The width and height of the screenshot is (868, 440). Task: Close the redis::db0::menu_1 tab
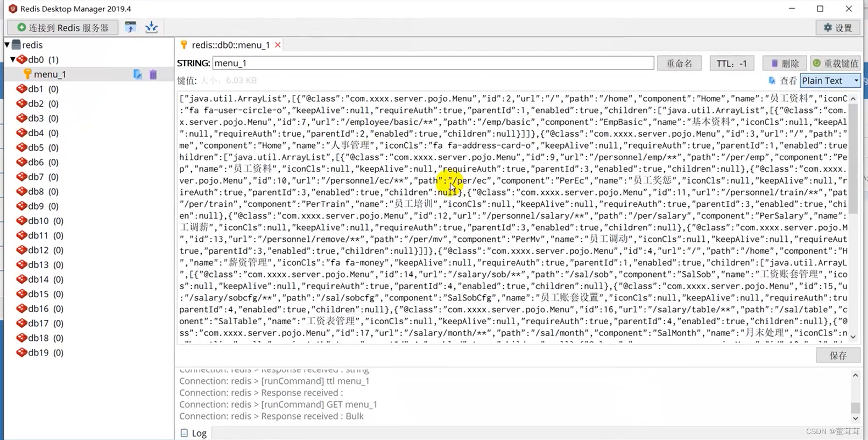coord(278,45)
